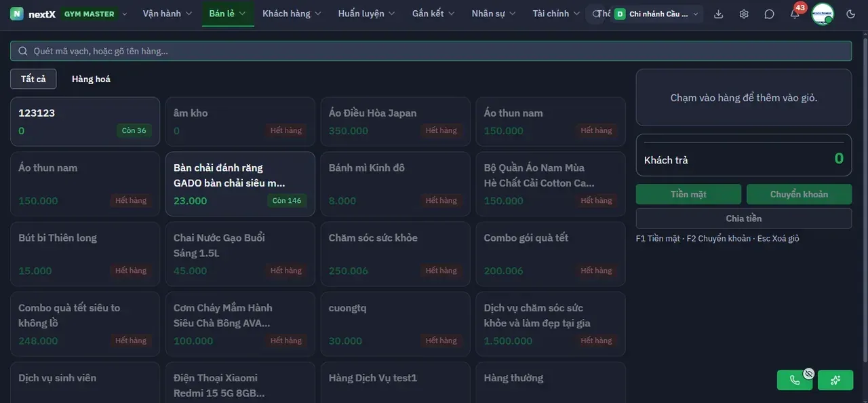Screen dimensions: 868x403
Task: Open the Huấn luyện menu
Action: (x=367, y=14)
